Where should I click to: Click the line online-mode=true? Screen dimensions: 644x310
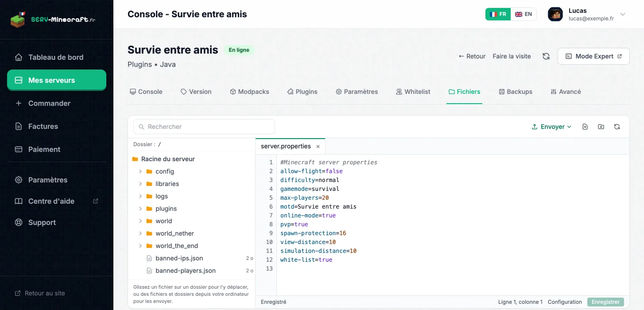(308, 215)
